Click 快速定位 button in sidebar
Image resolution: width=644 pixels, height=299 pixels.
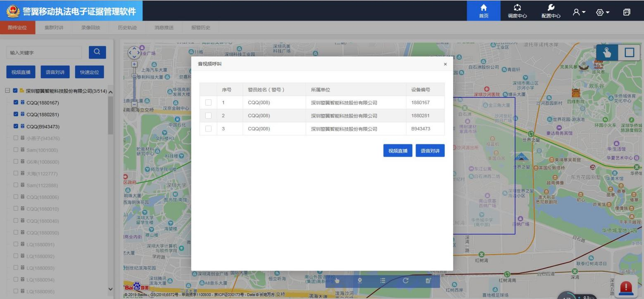(x=89, y=72)
